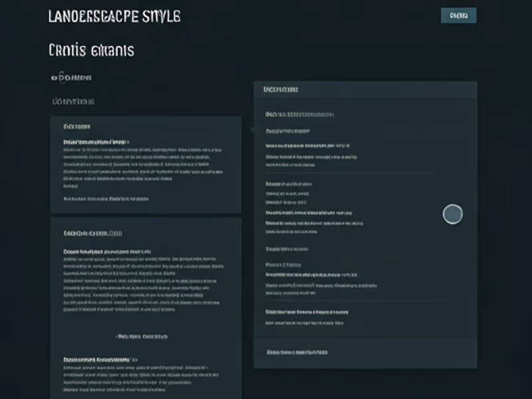Click the bold row left of circular knob

tap(309, 213)
